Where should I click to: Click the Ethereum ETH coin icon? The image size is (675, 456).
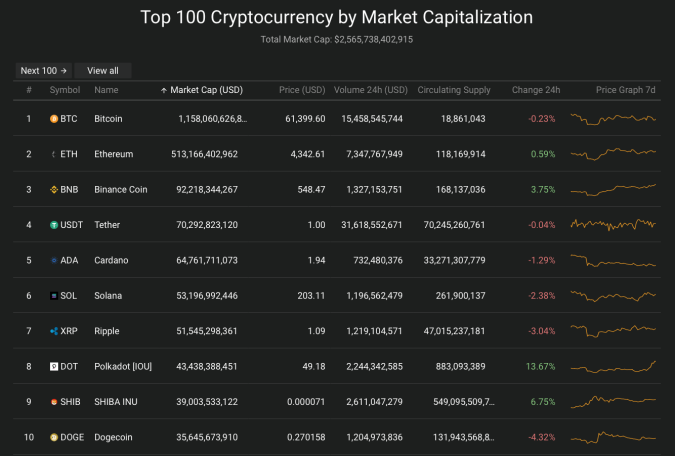(x=54, y=154)
